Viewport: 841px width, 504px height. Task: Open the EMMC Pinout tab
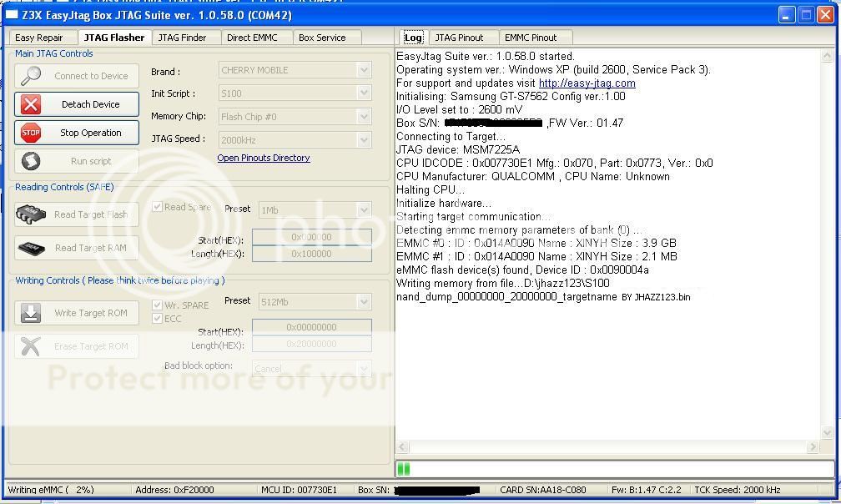(531, 38)
